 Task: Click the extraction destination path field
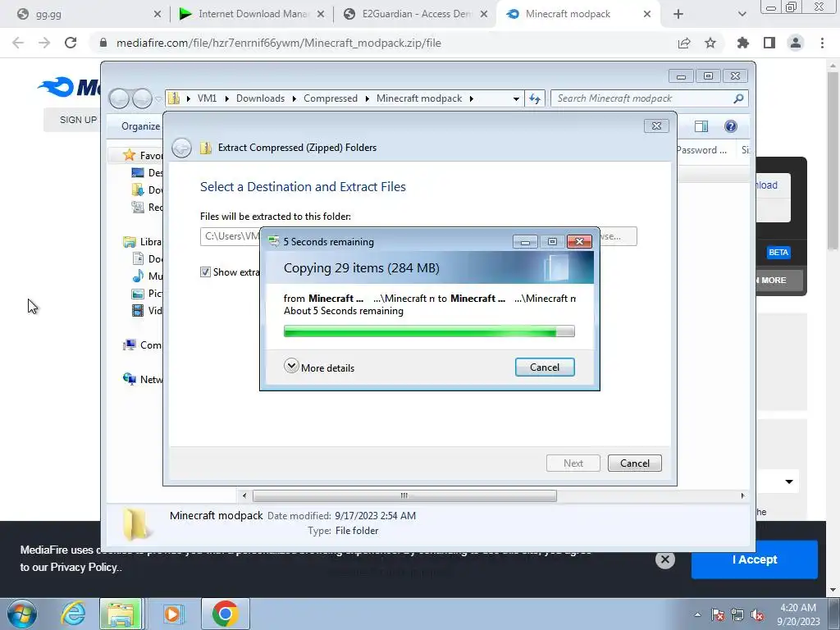pyautogui.click(x=231, y=236)
